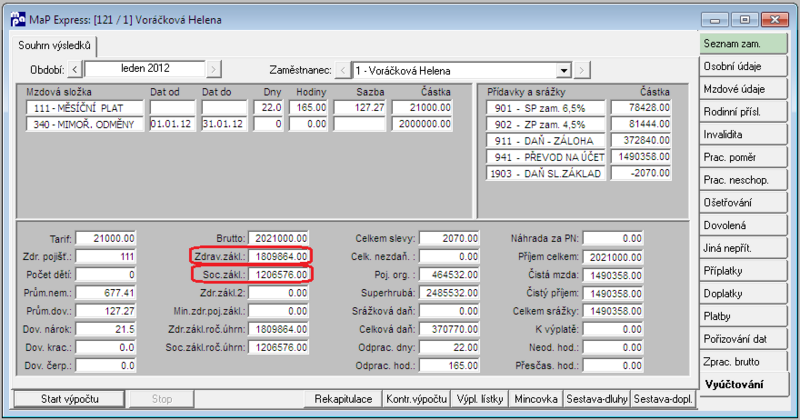Click the MaP Express app icon in title bar

(18, 20)
